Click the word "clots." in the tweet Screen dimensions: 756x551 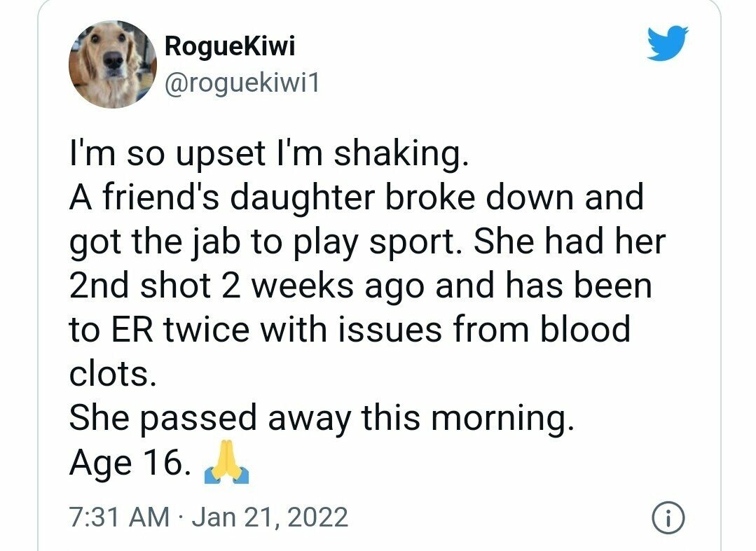tap(113, 374)
